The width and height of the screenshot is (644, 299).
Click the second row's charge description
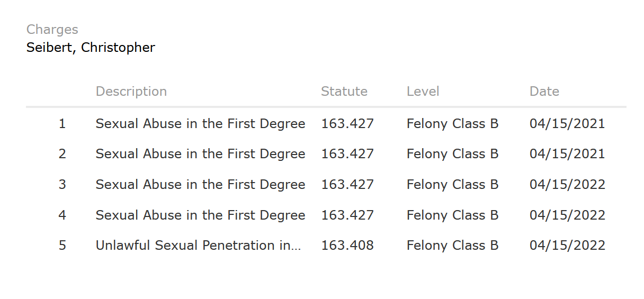point(200,154)
